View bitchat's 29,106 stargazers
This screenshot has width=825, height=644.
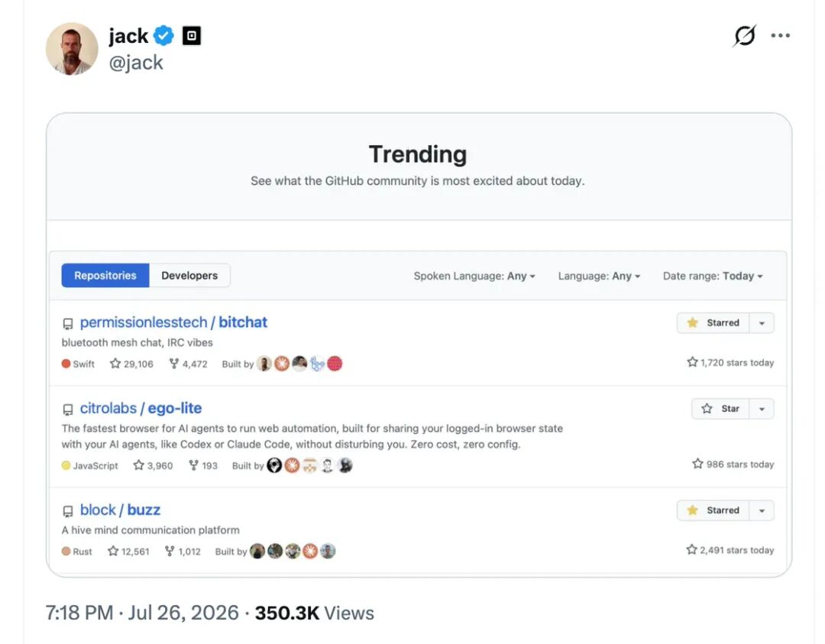coord(131,364)
